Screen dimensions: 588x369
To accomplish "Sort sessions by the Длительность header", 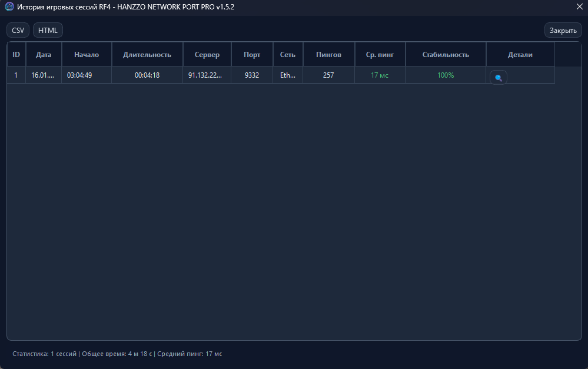I will [x=147, y=55].
